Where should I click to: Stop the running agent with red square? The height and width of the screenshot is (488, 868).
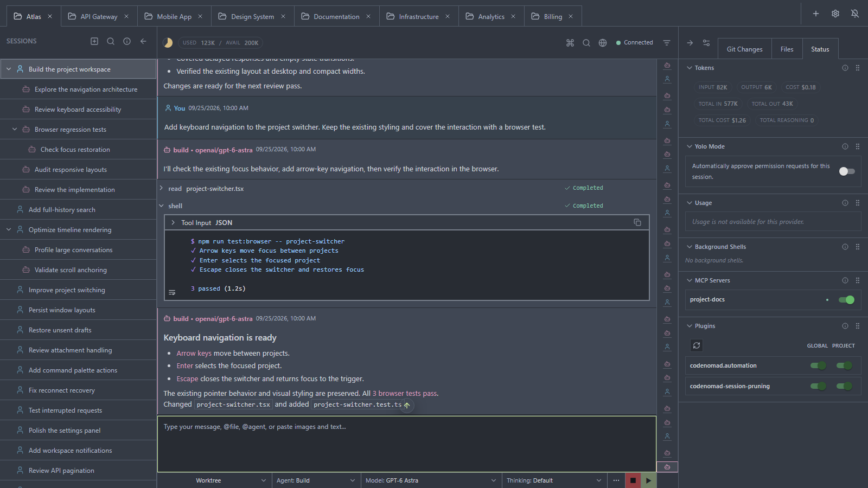[633, 480]
